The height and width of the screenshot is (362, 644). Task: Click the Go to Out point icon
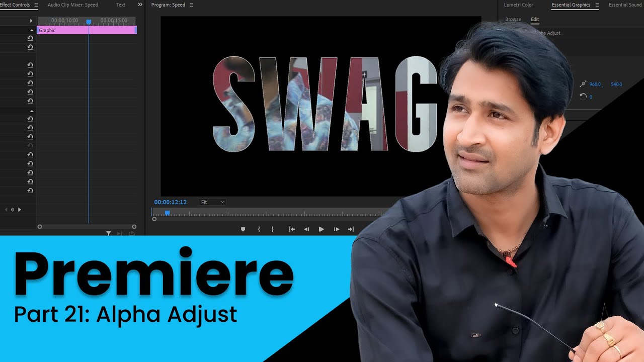point(351,229)
